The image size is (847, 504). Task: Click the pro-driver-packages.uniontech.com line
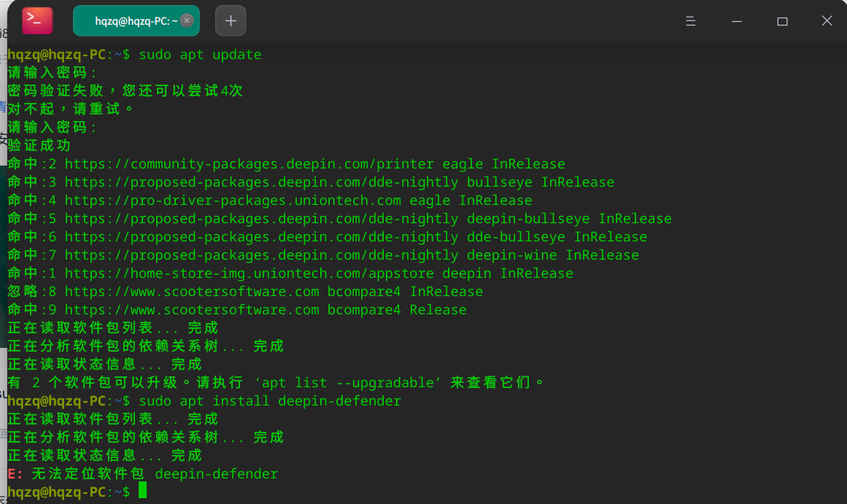coord(270,201)
